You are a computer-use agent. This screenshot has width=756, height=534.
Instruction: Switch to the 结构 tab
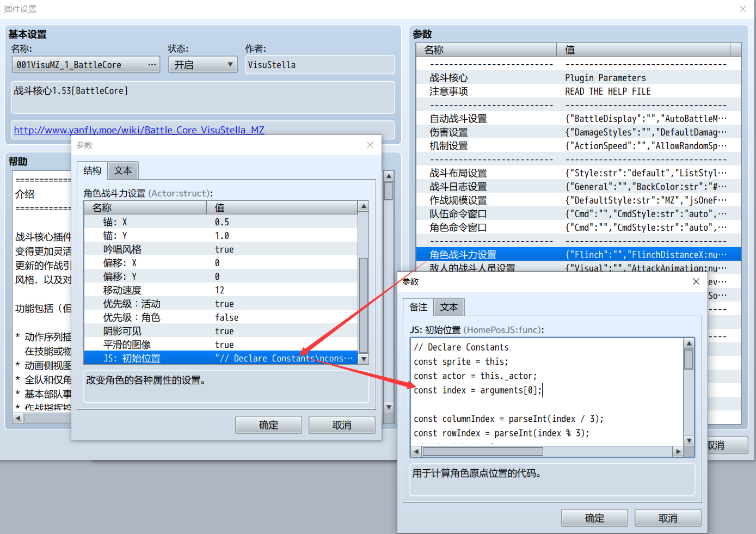coord(92,170)
